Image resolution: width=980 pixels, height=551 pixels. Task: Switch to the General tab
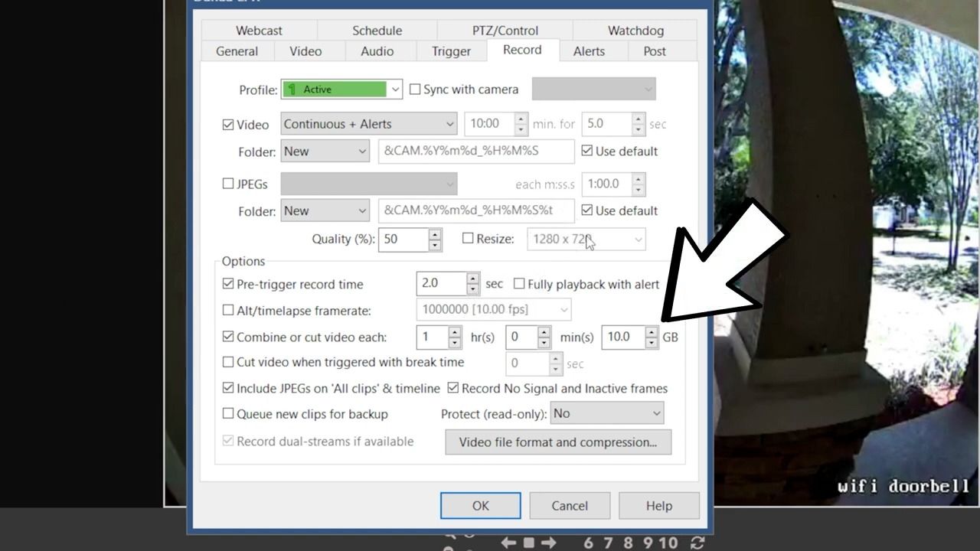(237, 51)
